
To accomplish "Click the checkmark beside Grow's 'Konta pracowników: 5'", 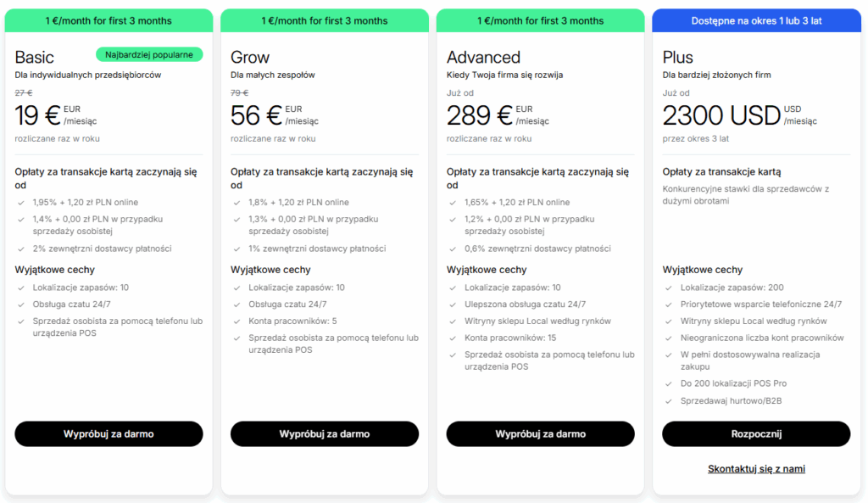I will pos(236,321).
